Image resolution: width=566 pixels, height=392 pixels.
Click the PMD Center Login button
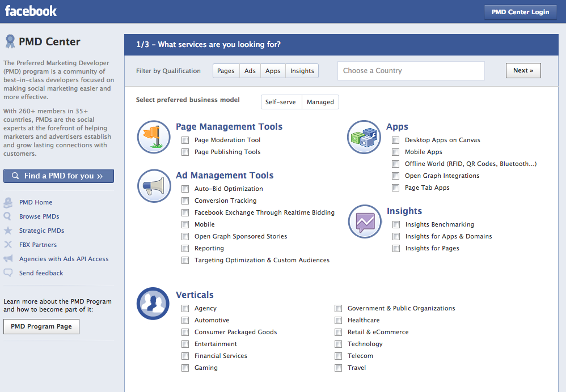(520, 11)
